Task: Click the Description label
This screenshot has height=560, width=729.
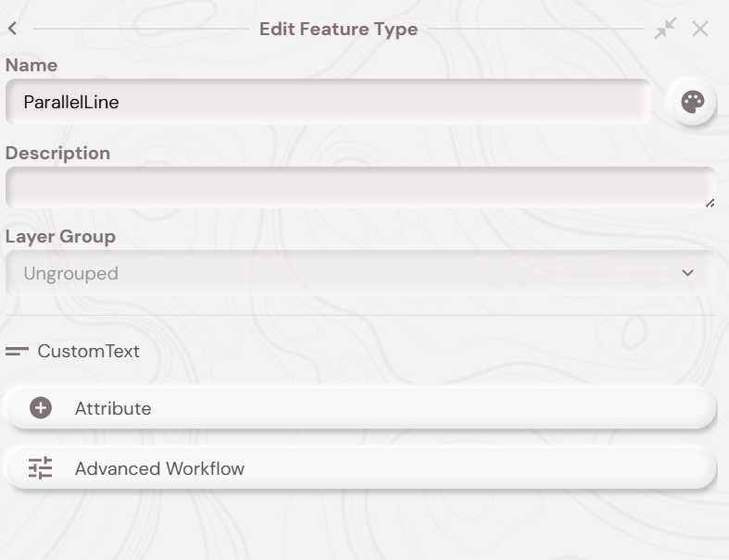Action: point(57,153)
